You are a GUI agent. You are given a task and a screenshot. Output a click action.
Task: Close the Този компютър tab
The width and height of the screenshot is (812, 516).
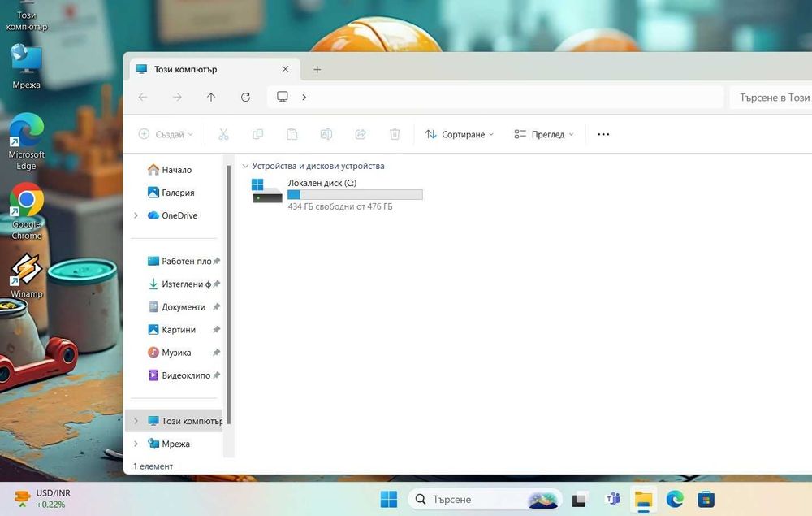click(285, 69)
